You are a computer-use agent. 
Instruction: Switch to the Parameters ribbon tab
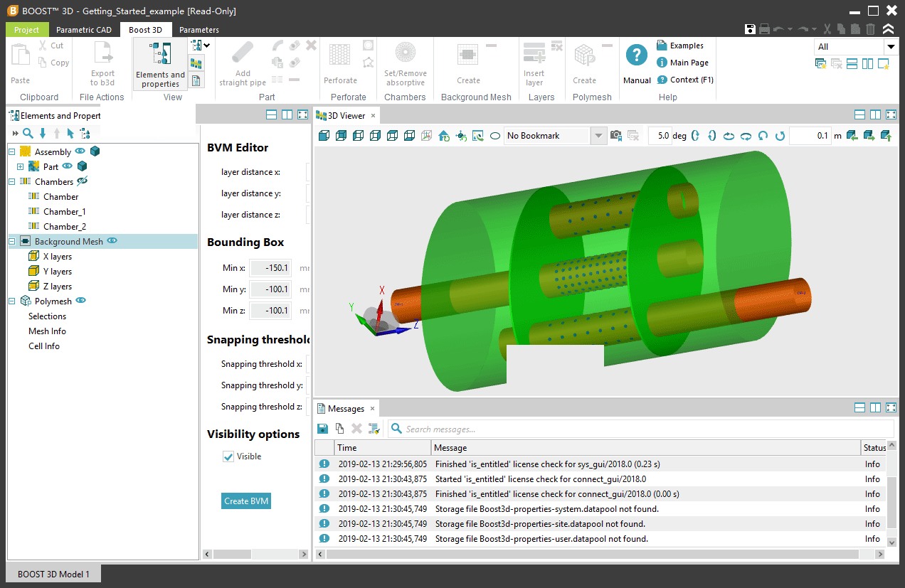[199, 30]
